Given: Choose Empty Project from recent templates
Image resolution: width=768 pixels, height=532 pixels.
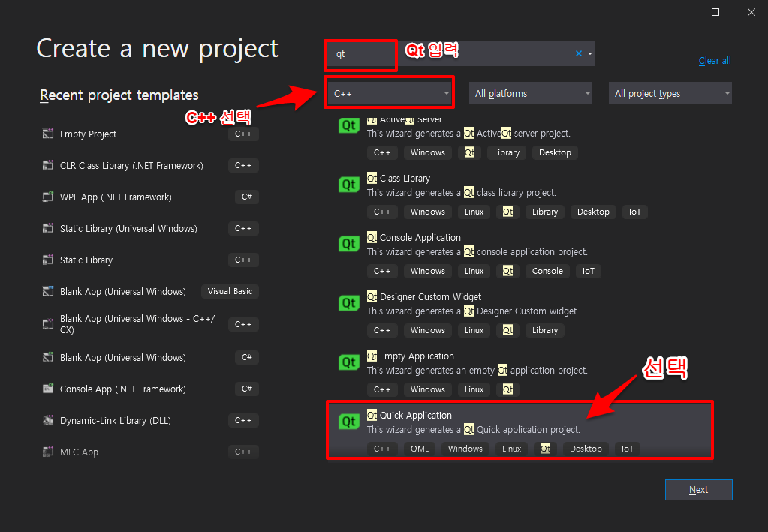Looking at the screenshot, I should (150, 134).
